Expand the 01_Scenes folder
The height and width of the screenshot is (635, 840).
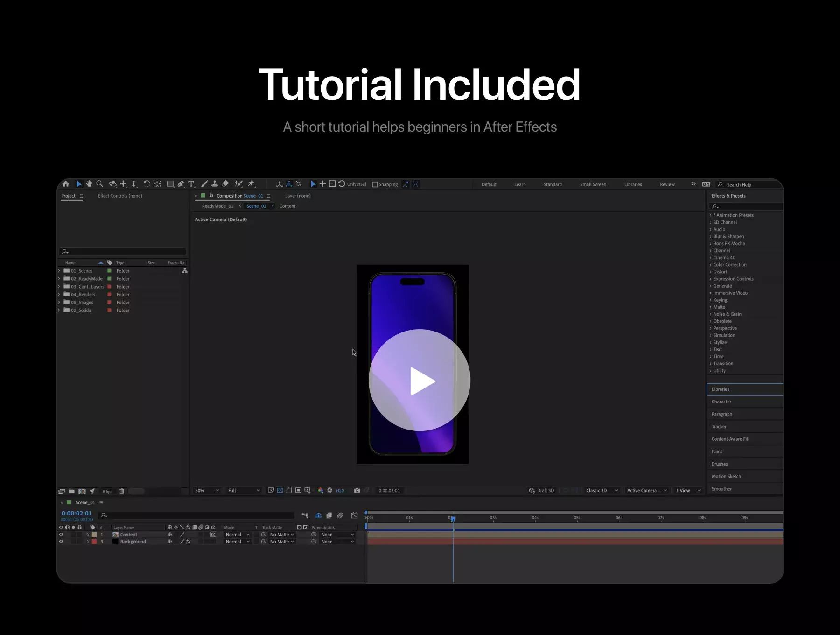tap(59, 271)
